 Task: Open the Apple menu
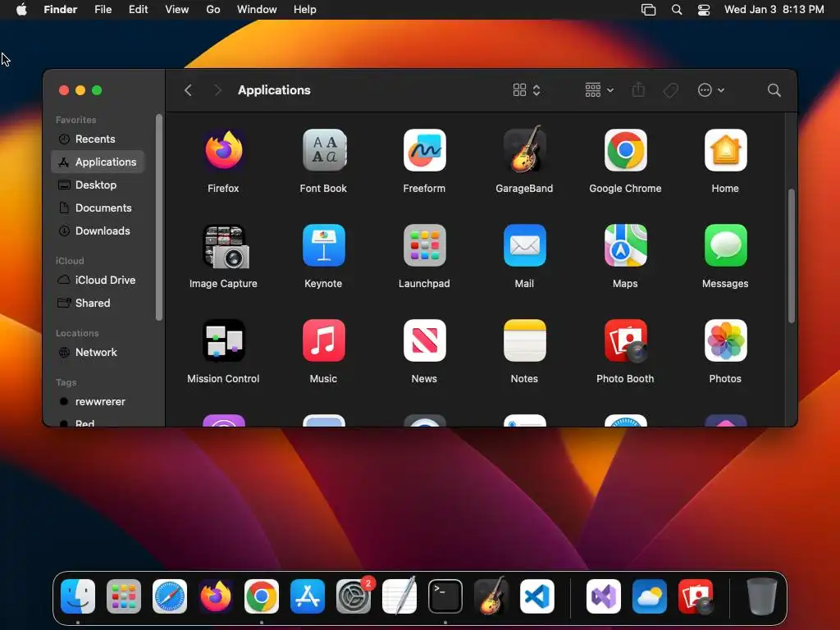[x=21, y=10]
